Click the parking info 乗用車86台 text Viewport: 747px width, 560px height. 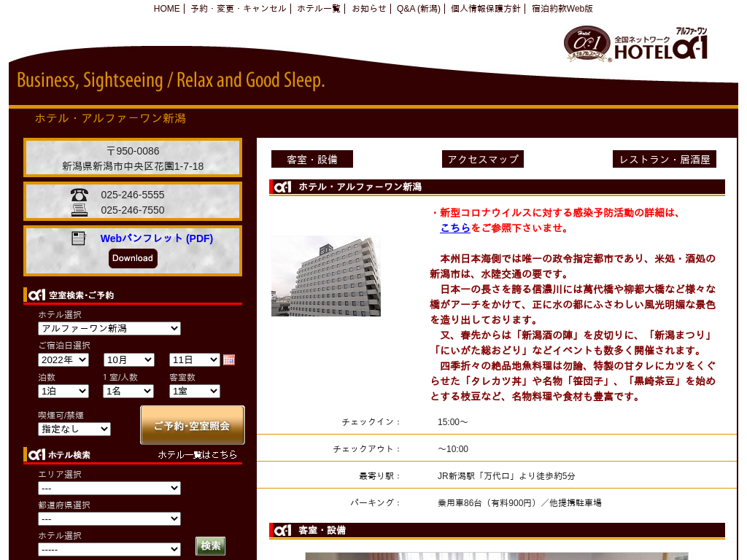[519, 503]
